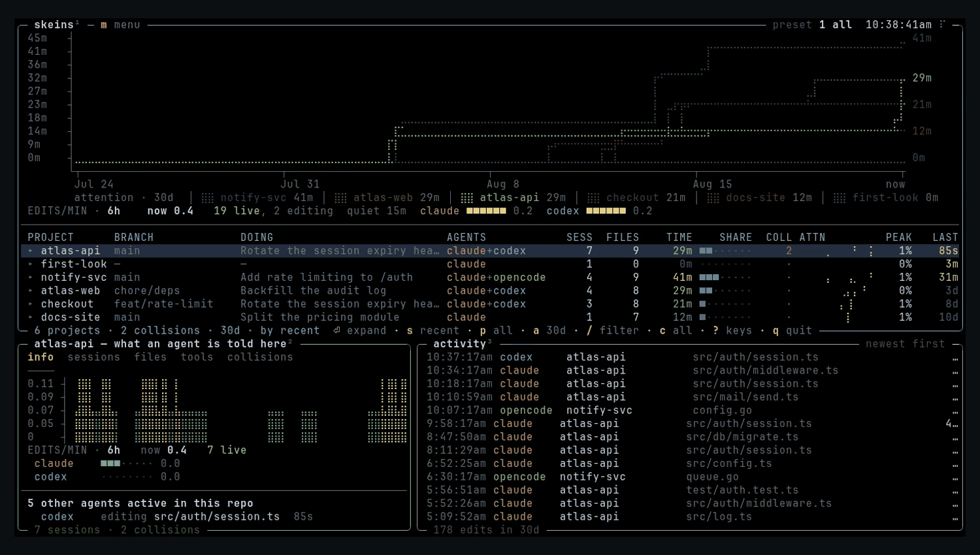980x555 pixels.
Task: Click the ellipsis on the src/config.ts row
Action: (955, 464)
